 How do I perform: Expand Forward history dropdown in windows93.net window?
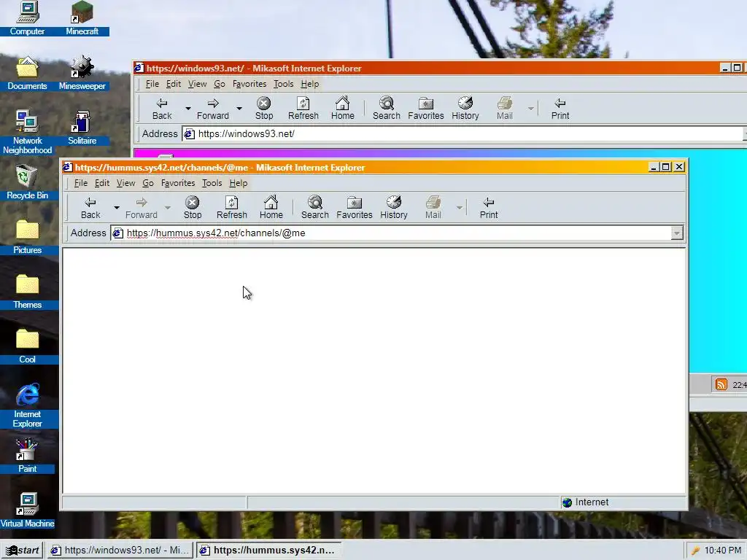pyautogui.click(x=239, y=109)
